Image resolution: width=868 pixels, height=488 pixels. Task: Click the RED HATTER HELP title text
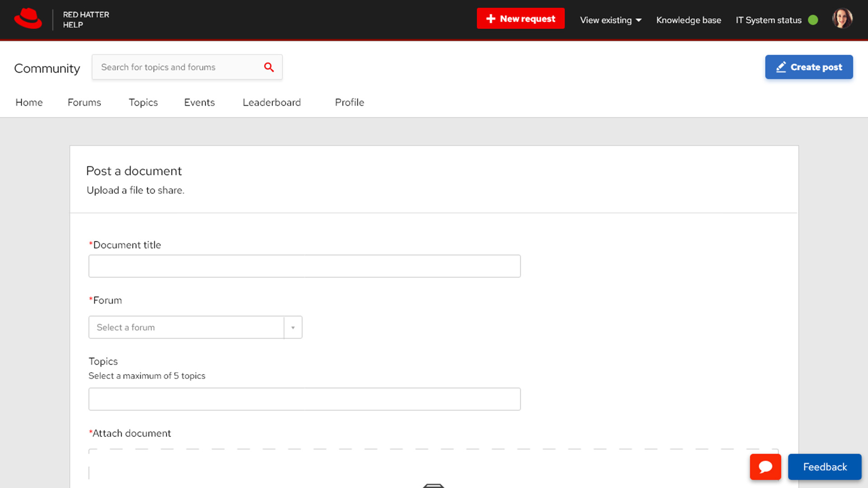tap(86, 19)
